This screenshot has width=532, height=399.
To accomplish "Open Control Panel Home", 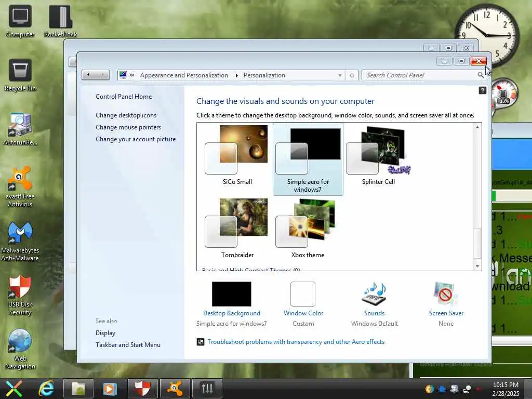I will [124, 96].
